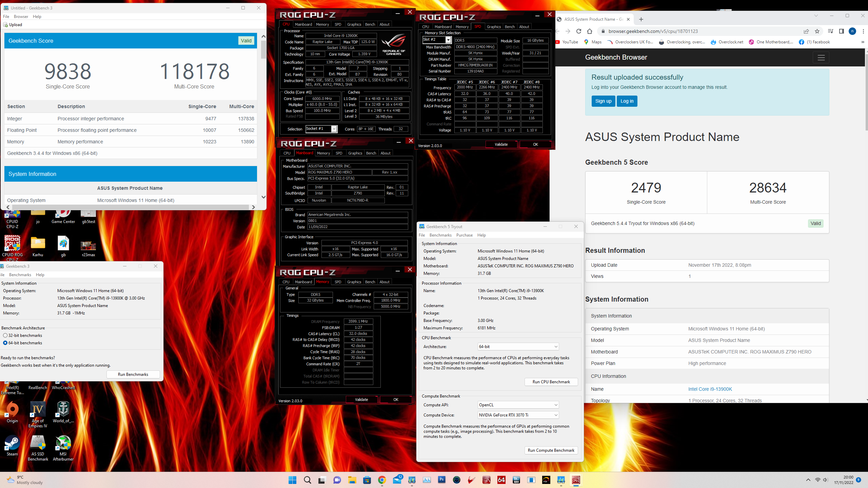Viewport: 868px width, 488px height.
Task: Open Overclock.net bookmark
Action: point(727,42)
